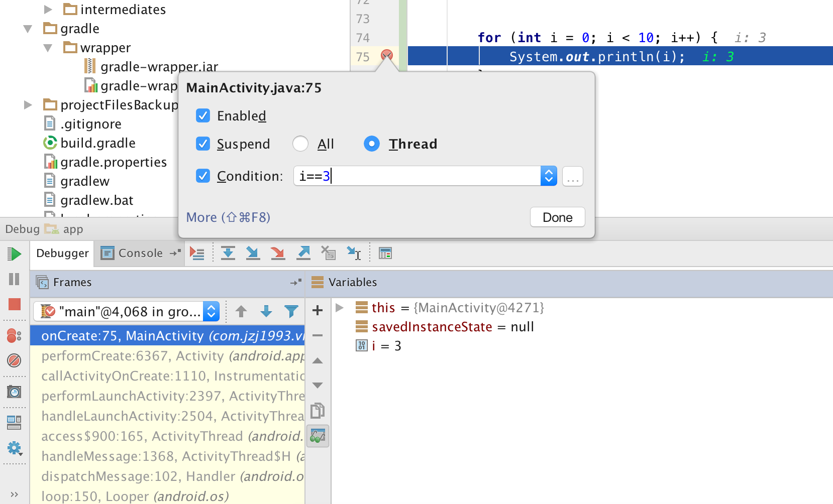The height and width of the screenshot is (504, 833).
Task: Click the Step Out toolbar icon
Action: [303, 253]
